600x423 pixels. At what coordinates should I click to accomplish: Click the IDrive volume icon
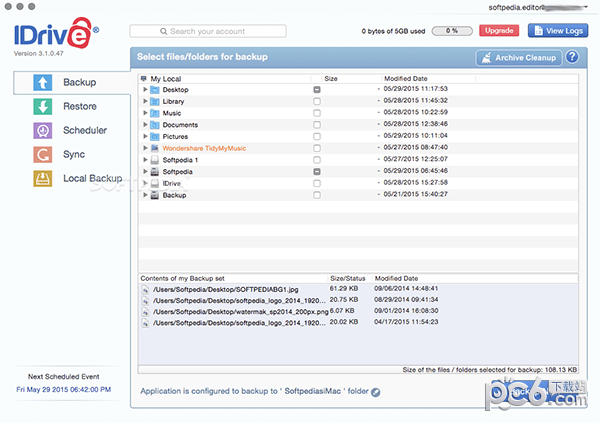(155, 183)
